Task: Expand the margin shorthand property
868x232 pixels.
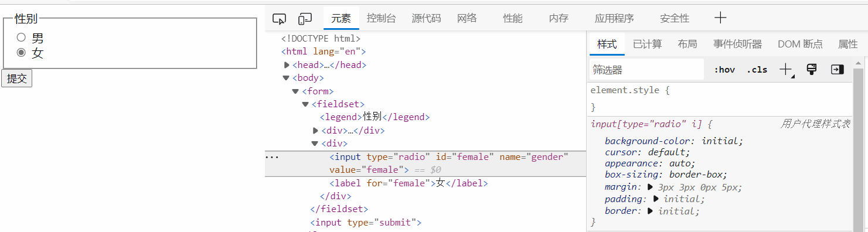Action: pyautogui.click(x=650, y=187)
